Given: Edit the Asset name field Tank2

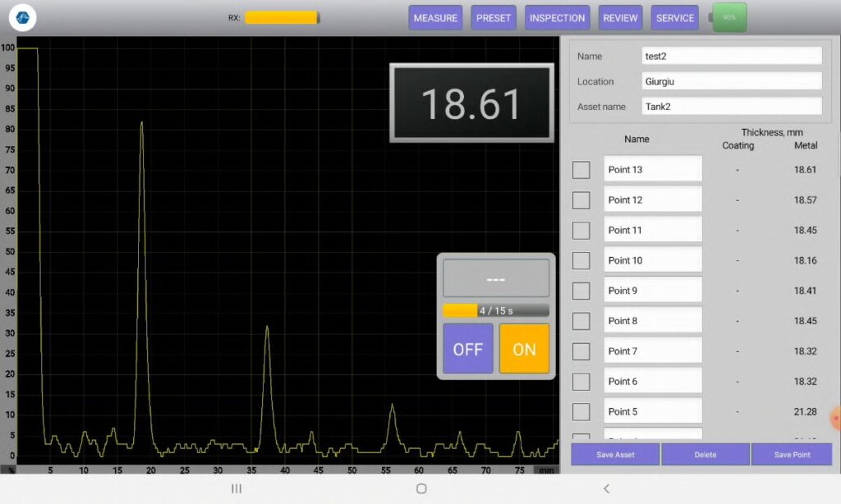Looking at the screenshot, I should point(732,106).
